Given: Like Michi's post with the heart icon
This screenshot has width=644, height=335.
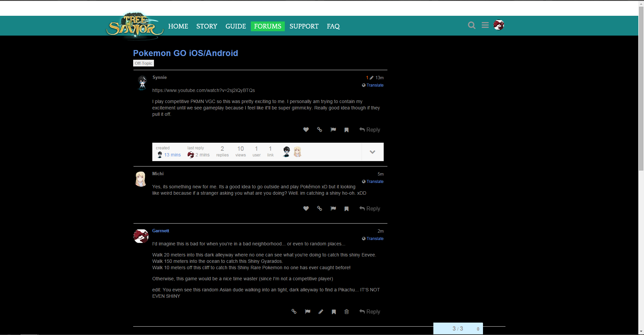Looking at the screenshot, I should point(306,209).
